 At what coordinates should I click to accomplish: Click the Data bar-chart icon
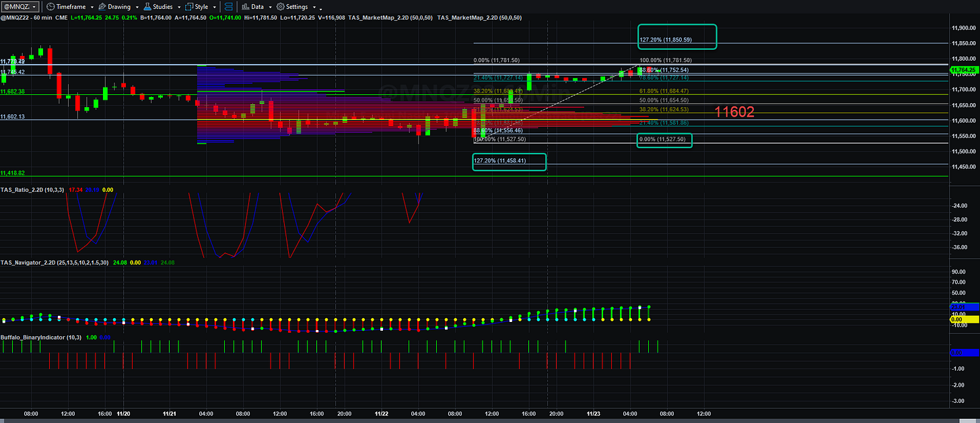246,6
